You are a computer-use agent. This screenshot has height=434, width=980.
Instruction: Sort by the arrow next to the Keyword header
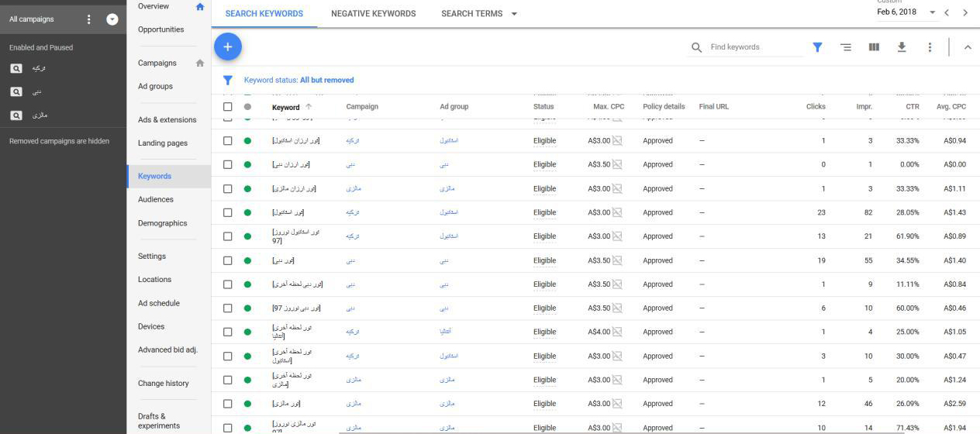(x=309, y=107)
